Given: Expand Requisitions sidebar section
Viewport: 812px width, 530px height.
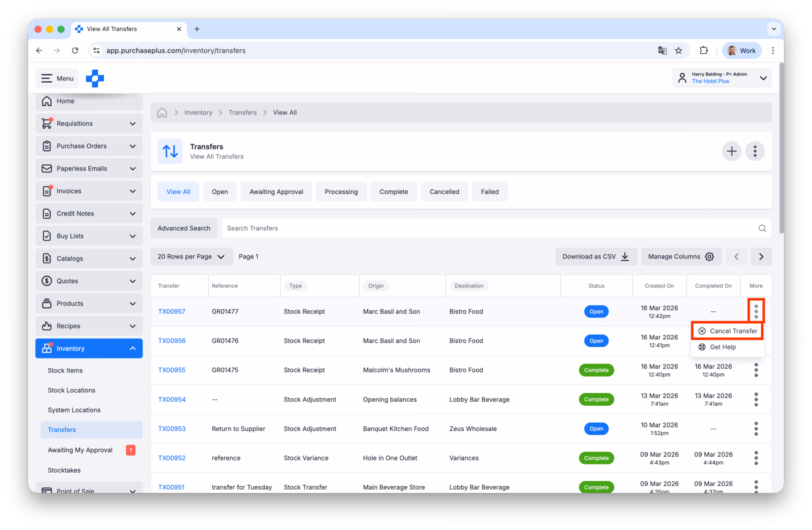Looking at the screenshot, I should point(89,123).
